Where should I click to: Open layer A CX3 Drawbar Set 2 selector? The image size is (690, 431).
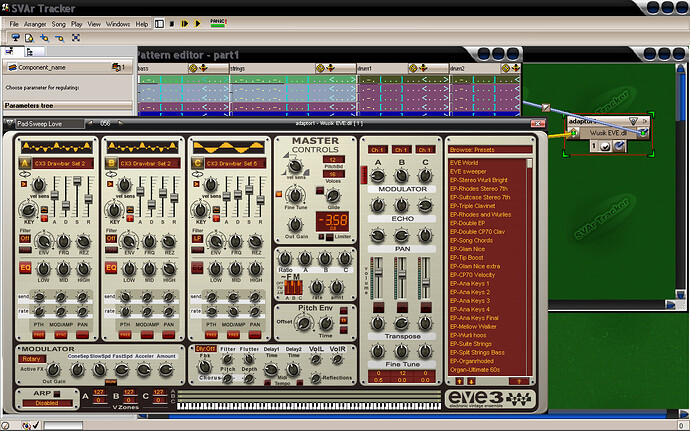[x=63, y=163]
